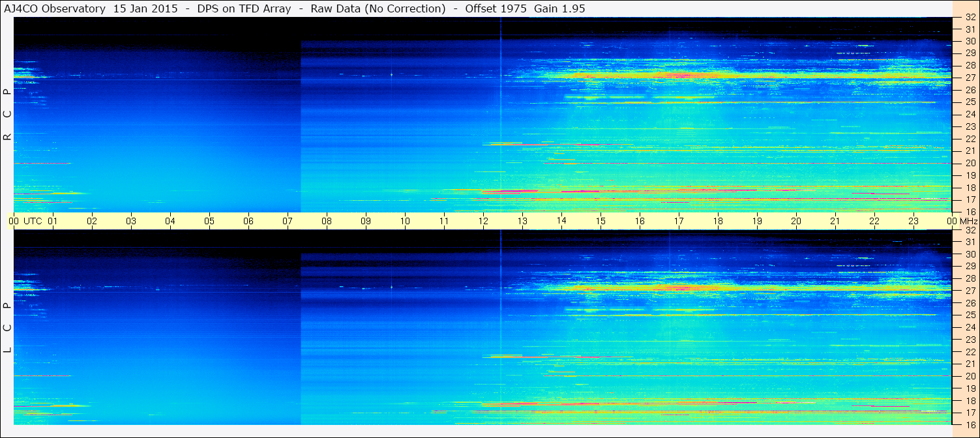This screenshot has height=438, width=980.
Task: Click 27 MHz label on LCP scale
Action: click(970, 291)
